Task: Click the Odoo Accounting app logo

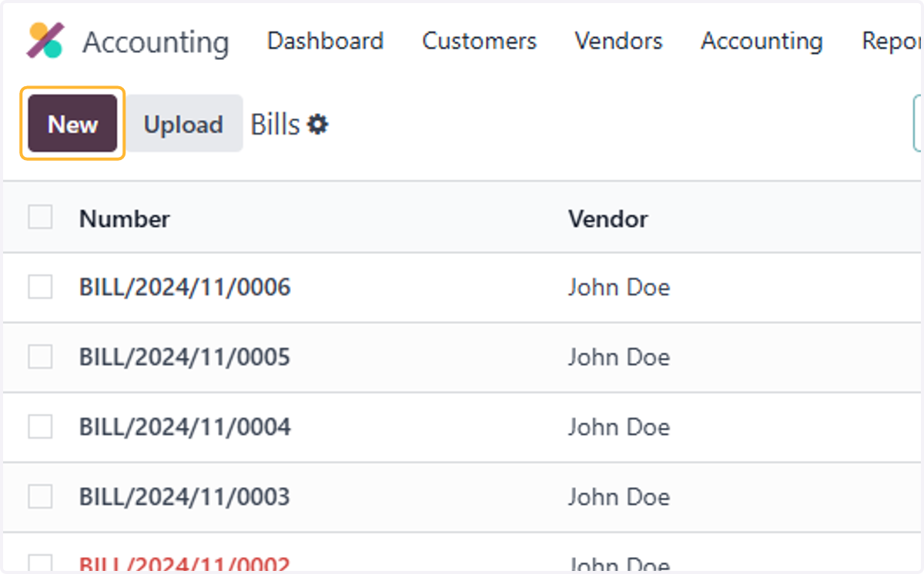Action: tap(45, 41)
